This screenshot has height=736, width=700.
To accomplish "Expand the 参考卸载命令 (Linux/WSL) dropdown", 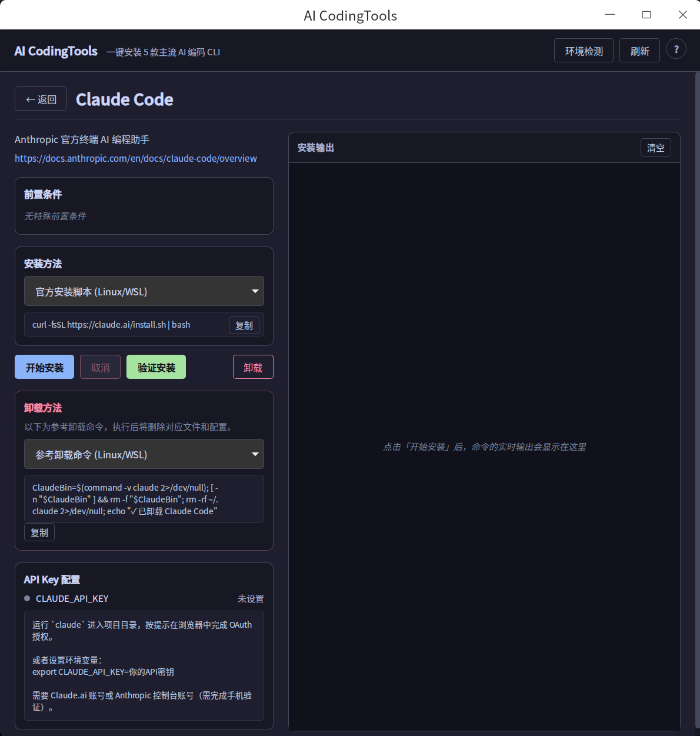I will point(144,454).
